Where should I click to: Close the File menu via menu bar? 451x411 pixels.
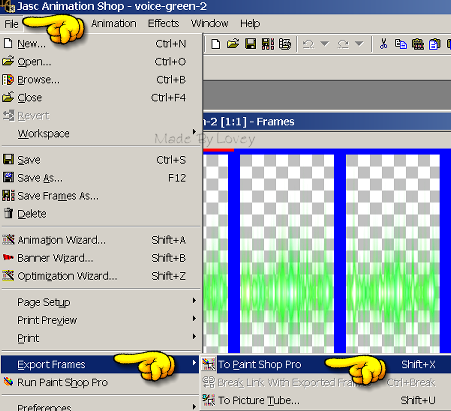click(x=11, y=24)
